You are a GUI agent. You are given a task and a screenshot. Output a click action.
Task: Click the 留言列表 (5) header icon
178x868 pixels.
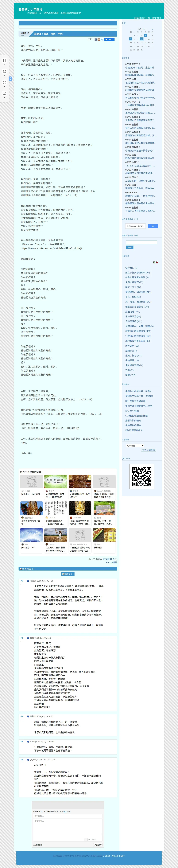tap(21, 569)
